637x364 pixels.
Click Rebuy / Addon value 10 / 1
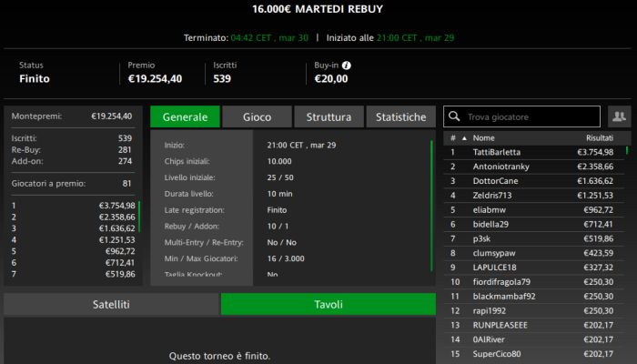click(x=278, y=227)
